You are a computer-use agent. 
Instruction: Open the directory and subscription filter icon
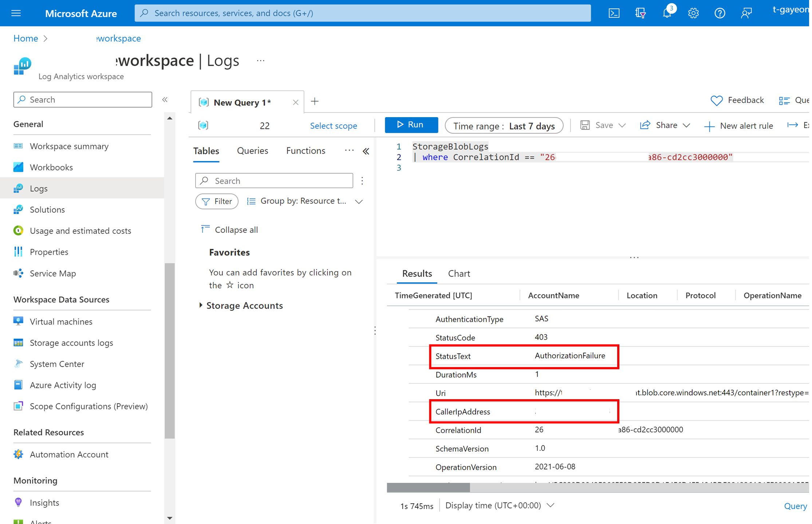click(640, 13)
